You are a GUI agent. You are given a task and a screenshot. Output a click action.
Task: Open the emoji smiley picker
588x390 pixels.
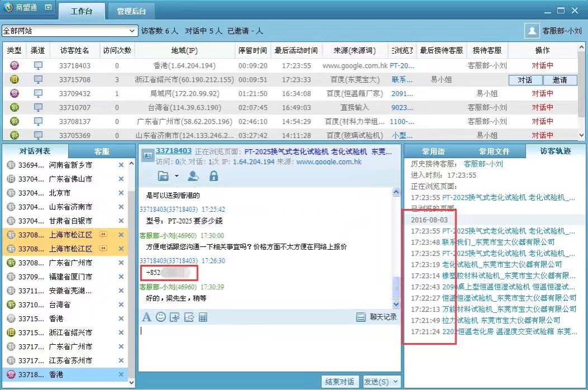[x=161, y=317]
